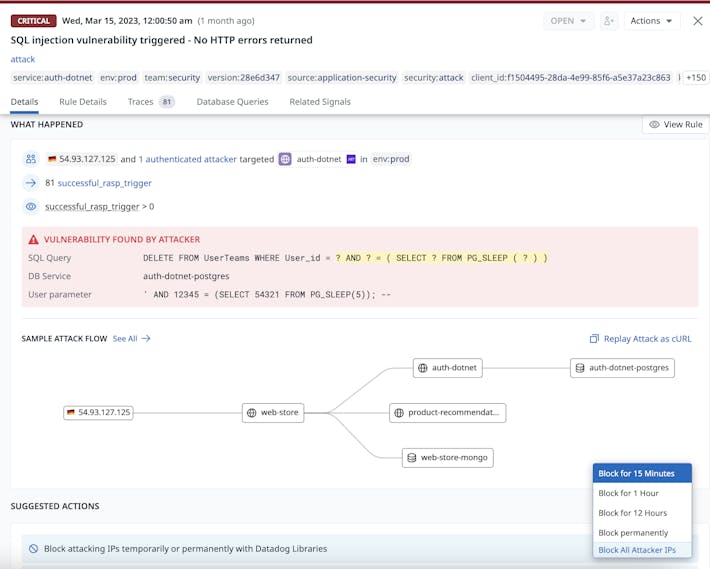
Task: Click the copy icon for Replay Attack as cURL
Action: click(x=594, y=339)
